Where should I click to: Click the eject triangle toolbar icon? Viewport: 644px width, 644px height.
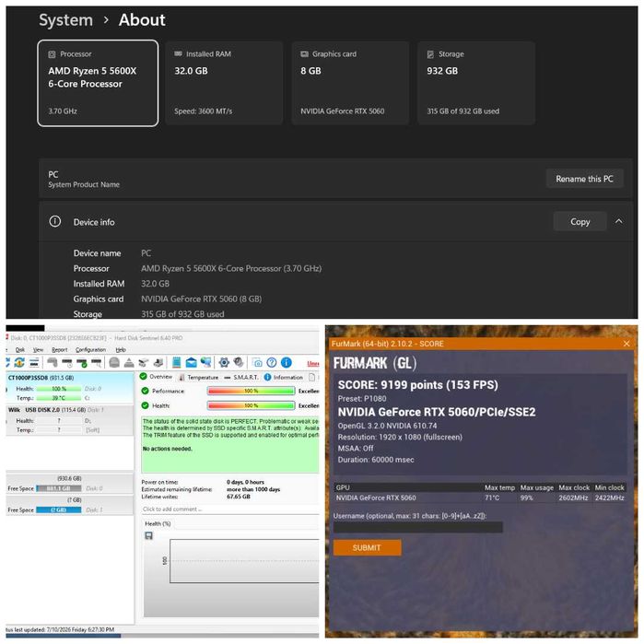coord(129,363)
